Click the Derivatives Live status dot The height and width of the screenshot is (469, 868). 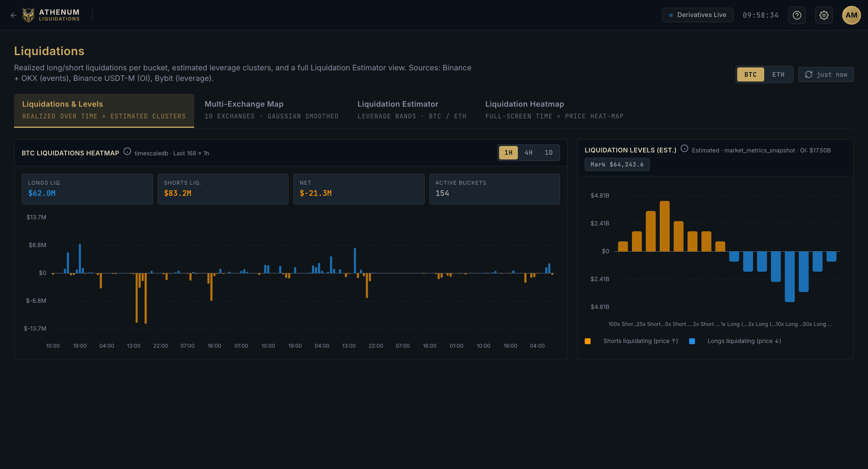(x=671, y=15)
